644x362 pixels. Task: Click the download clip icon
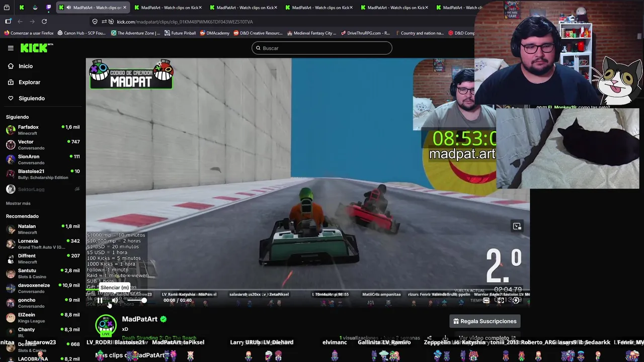pyautogui.click(x=445, y=338)
